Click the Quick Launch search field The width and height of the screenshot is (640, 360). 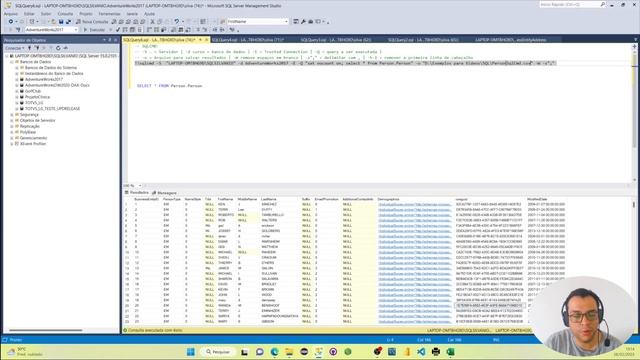pos(572,4)
